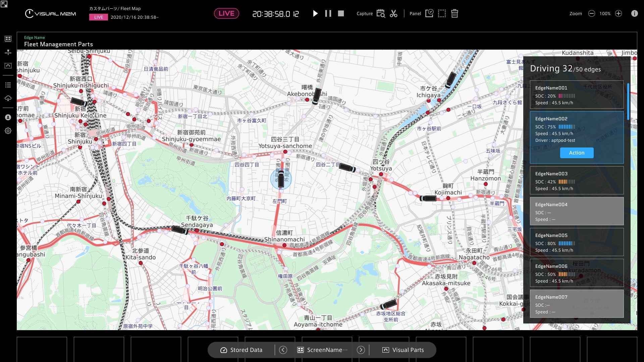Open the ScreenName selector
Screen dimensions: 644x362
pos(322,350)
